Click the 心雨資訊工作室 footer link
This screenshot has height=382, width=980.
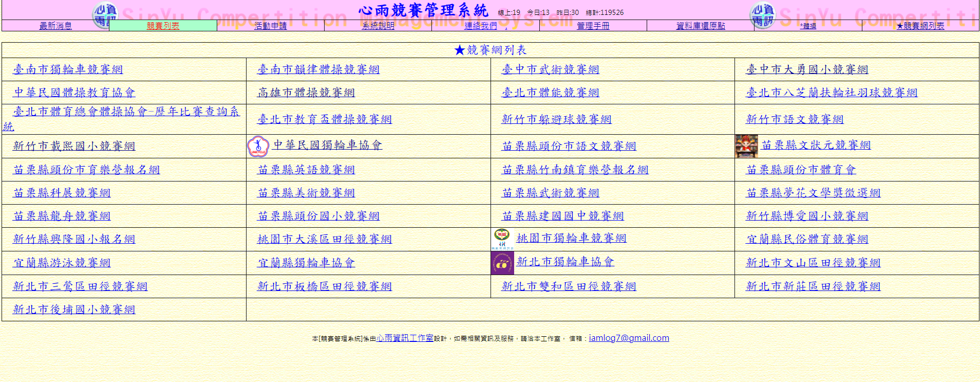coord(405,338)
